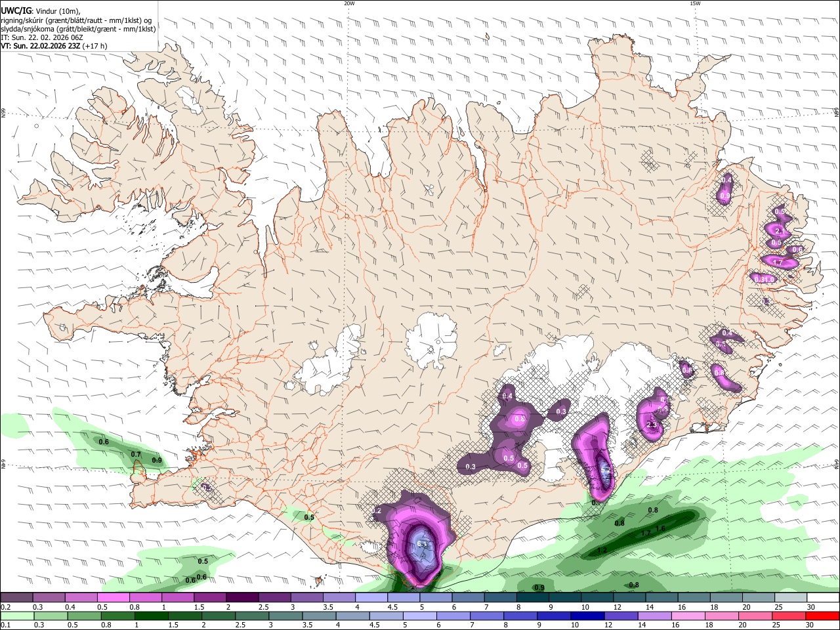Click the '0.7' rainfall value near Reykjanes
Image resolution: width=840 pixels, height=630 pixels.
coord(136,454)
